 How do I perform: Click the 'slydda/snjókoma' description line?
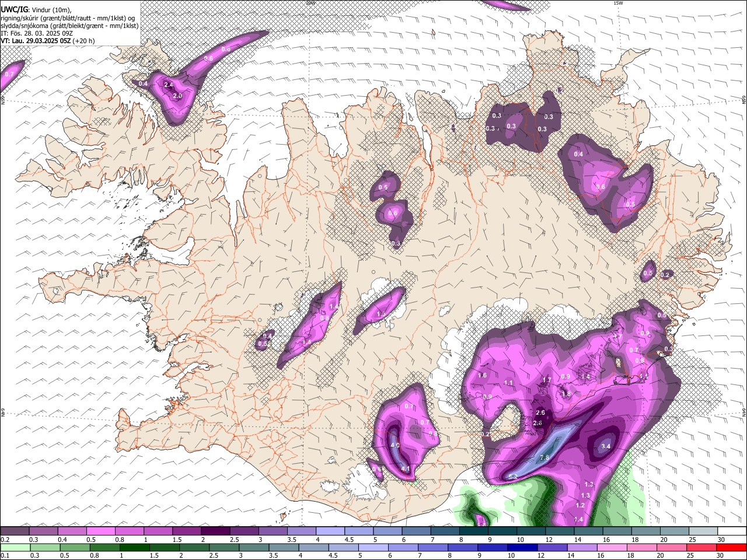[69, 26]
